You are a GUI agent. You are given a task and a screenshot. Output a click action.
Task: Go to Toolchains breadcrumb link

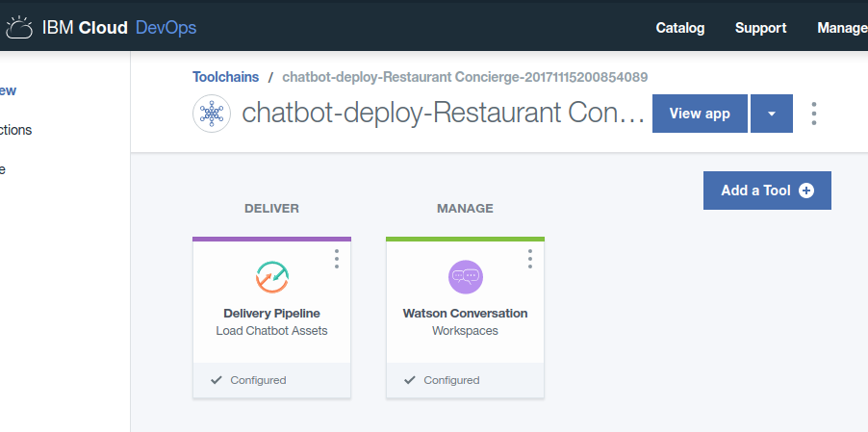[x=226, y=77]
